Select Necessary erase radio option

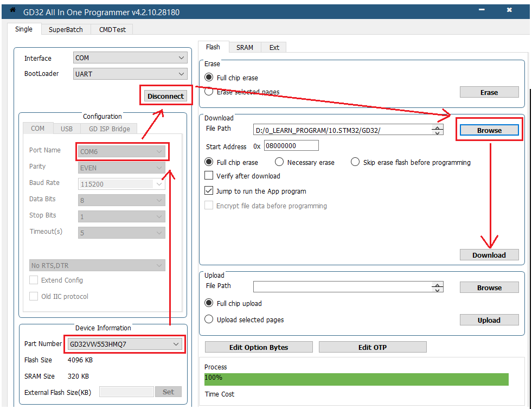click(x=279, y=162)
